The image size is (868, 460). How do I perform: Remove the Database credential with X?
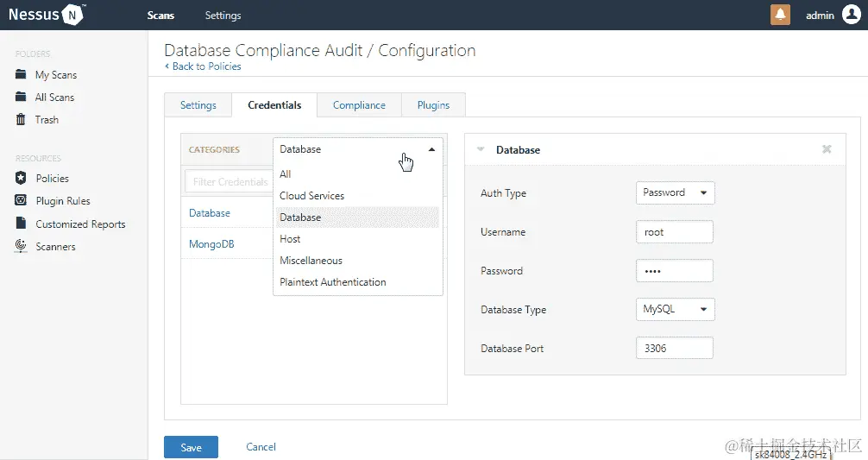[827, 149]
